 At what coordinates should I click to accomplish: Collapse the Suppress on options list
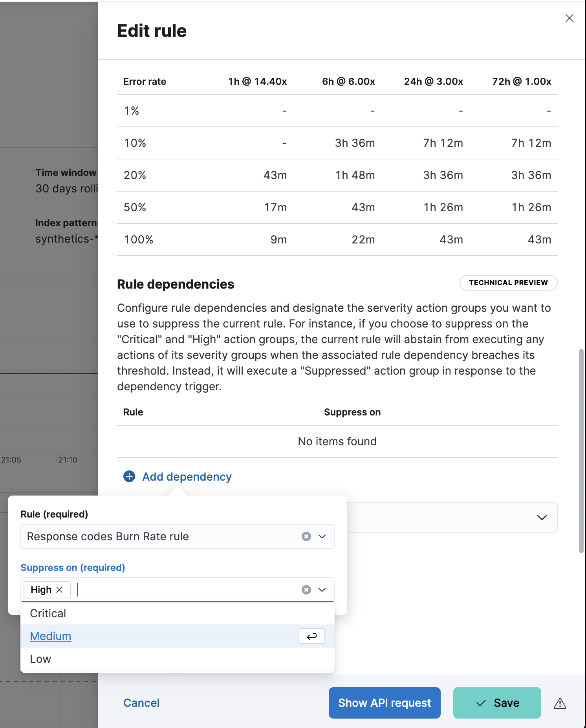pos(322,590)
